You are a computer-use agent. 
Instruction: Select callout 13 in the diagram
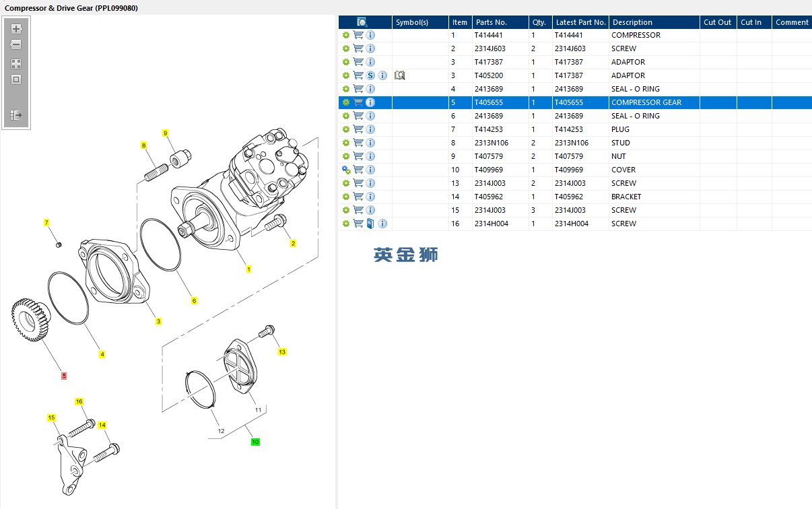tap(282, 351)
